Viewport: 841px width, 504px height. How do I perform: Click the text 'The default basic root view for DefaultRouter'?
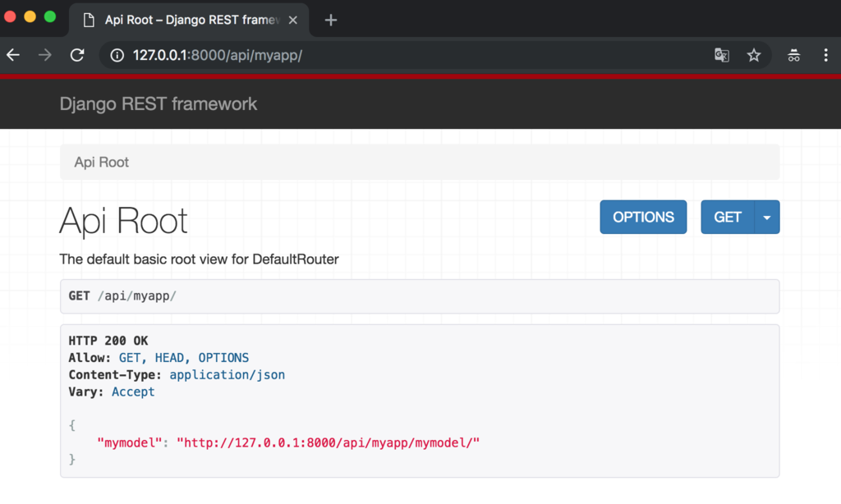click(x=199, y=259)
